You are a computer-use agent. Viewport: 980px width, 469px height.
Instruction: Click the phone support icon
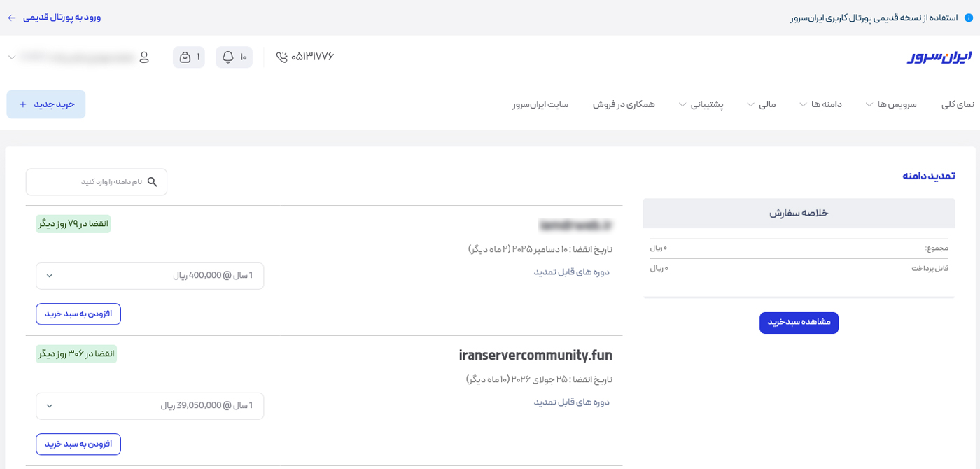281,57
